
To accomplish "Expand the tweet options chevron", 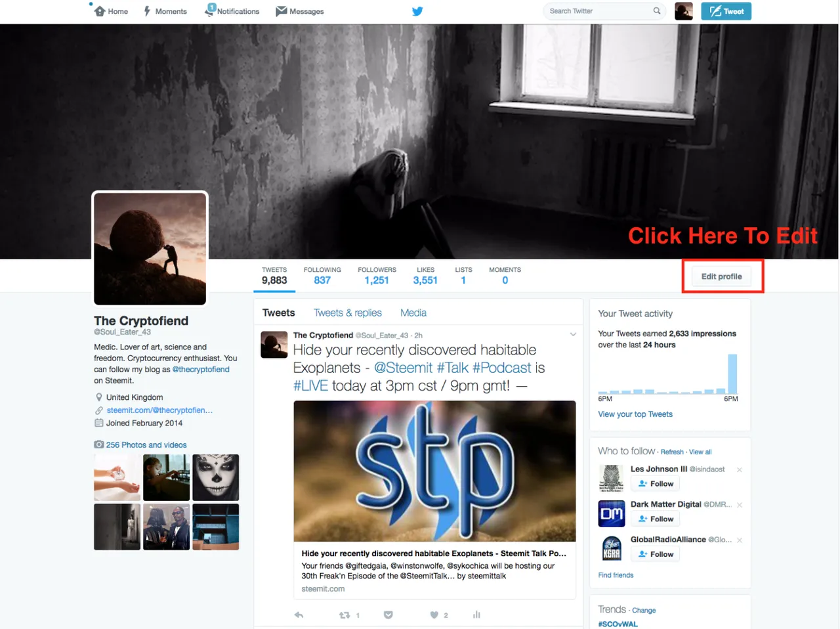I will (x=573, y=335).
